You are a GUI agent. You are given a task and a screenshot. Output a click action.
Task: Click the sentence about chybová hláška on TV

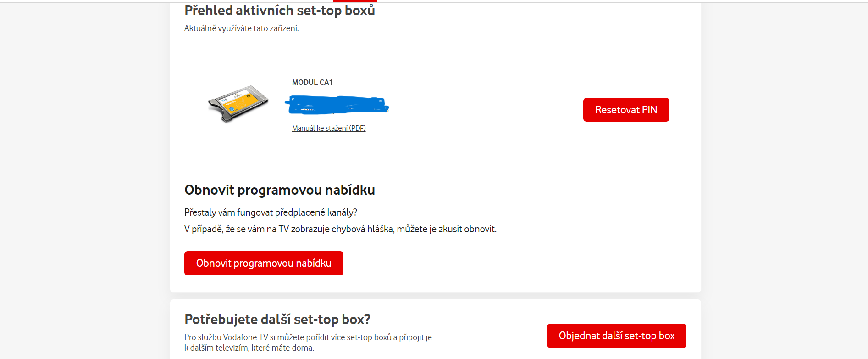coord(340,229)
